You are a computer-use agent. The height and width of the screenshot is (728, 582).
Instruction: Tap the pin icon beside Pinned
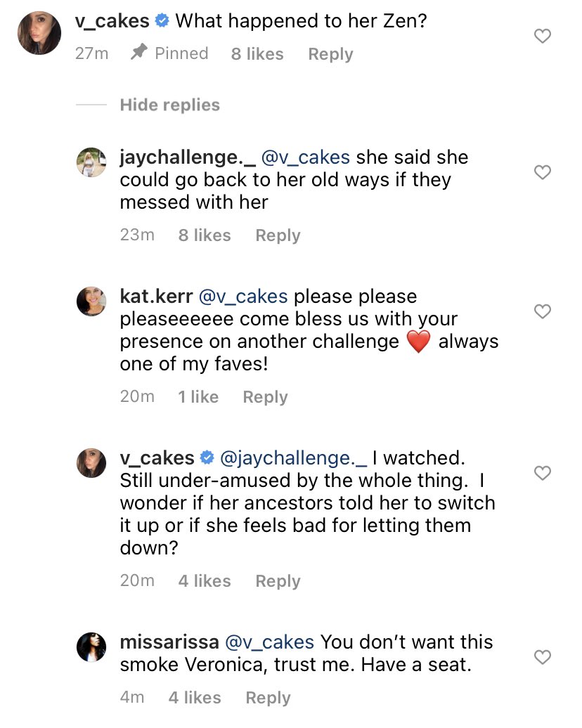(139, 52)
